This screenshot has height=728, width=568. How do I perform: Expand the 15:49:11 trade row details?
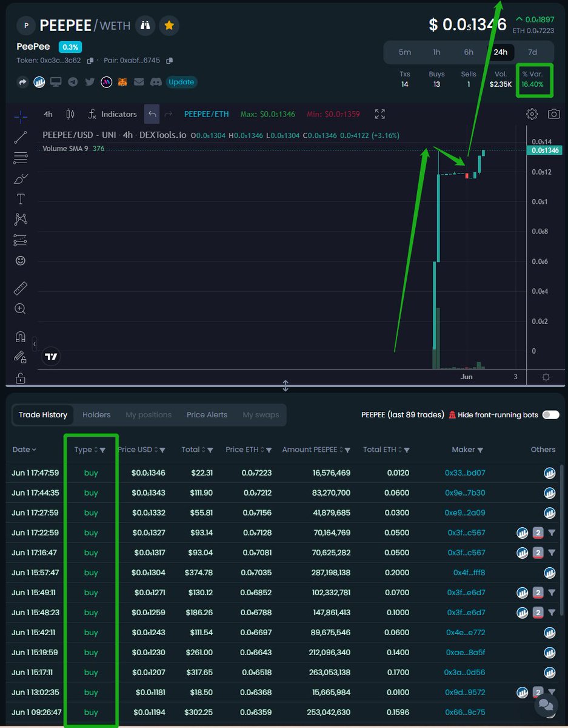(552, 593)
